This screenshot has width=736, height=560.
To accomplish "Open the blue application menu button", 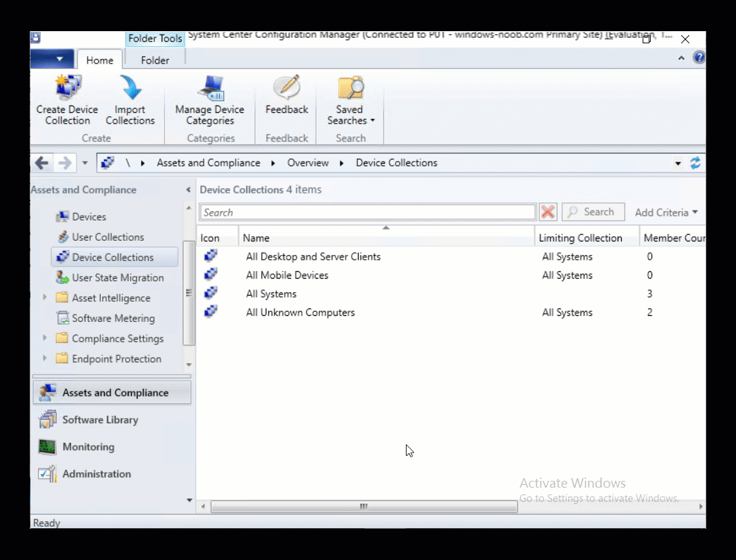I will pyautogui.click(x=52, y=59).
